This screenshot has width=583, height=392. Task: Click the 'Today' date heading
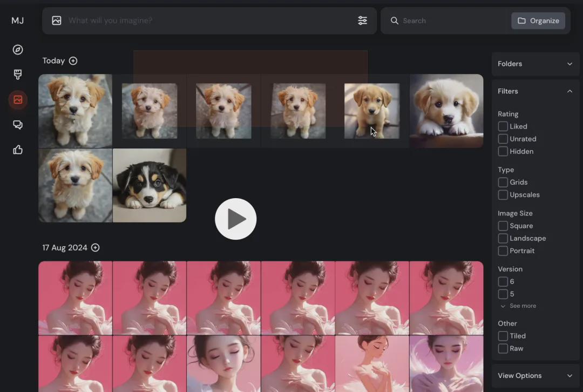pos(53,60)
